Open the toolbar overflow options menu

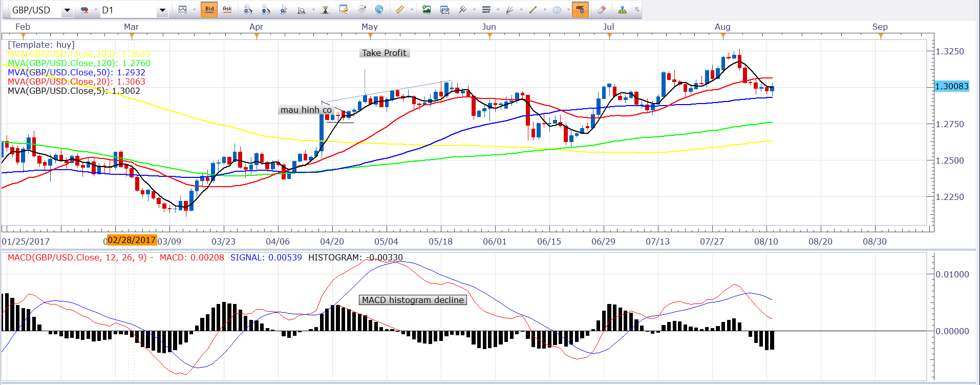click(x=637, y=10)
